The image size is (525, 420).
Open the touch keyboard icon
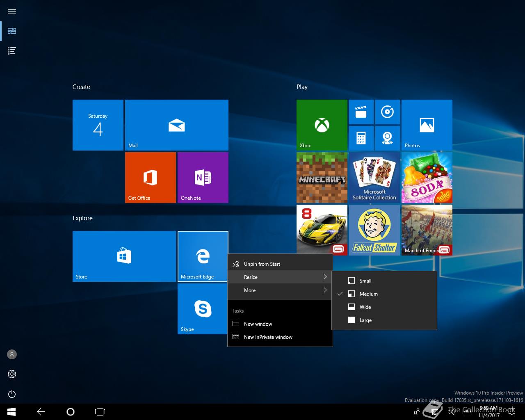(467, 412)
